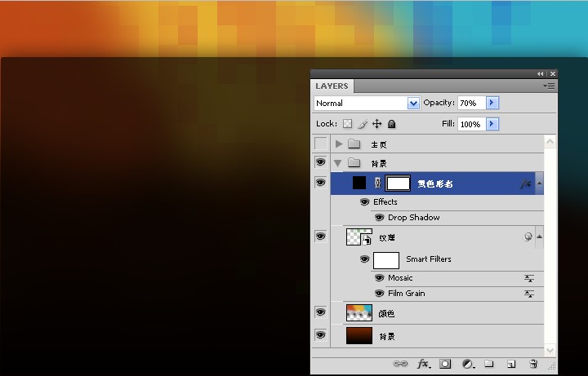The width and height of the screenshot is (588, 376).
Task: Select the 主页 group name
Action: point(379,144)
